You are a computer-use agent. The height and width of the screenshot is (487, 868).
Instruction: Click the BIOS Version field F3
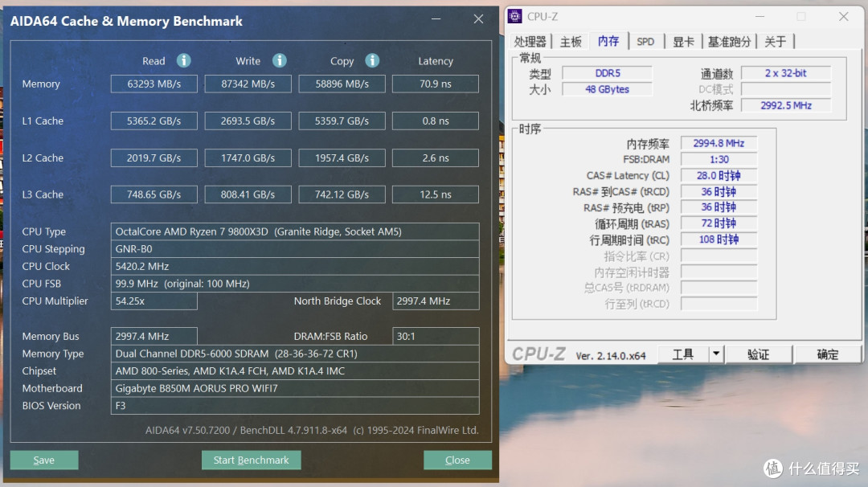click(x=295, y=406)
